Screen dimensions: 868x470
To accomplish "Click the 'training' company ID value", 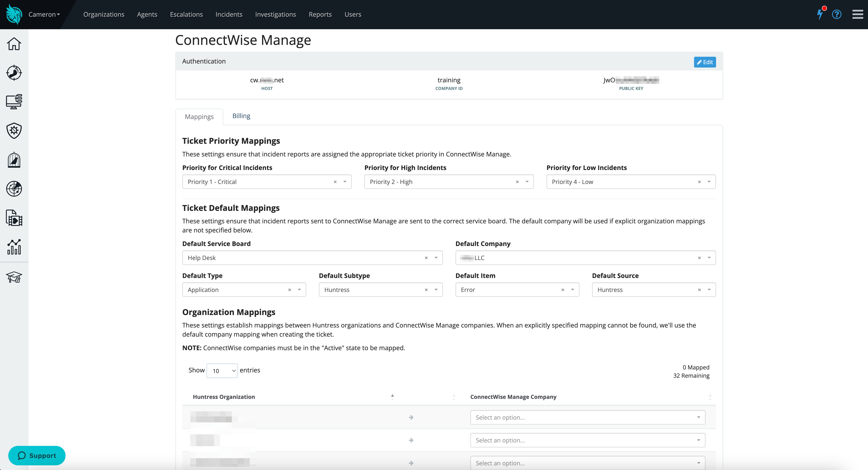I will [x=449, y=80].
